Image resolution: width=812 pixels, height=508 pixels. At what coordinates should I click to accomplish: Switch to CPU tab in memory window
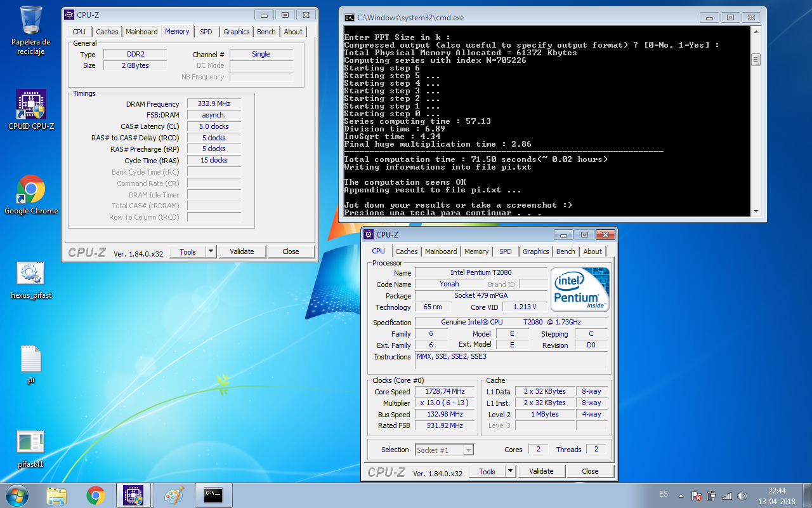tap(79, 32)
